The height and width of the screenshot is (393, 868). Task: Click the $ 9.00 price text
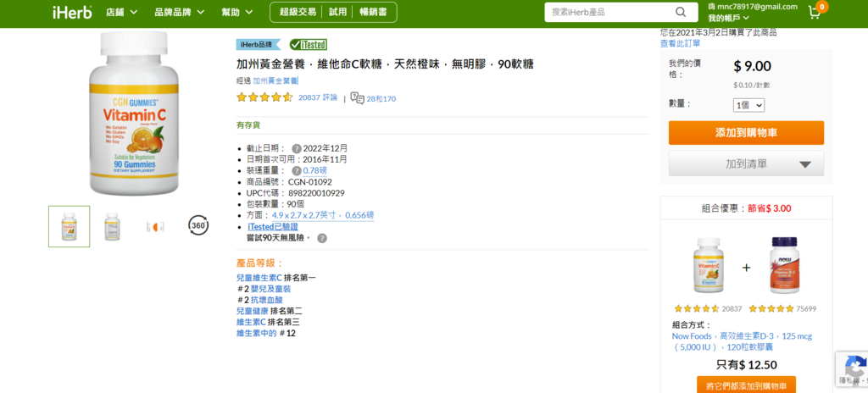point(753,66)
